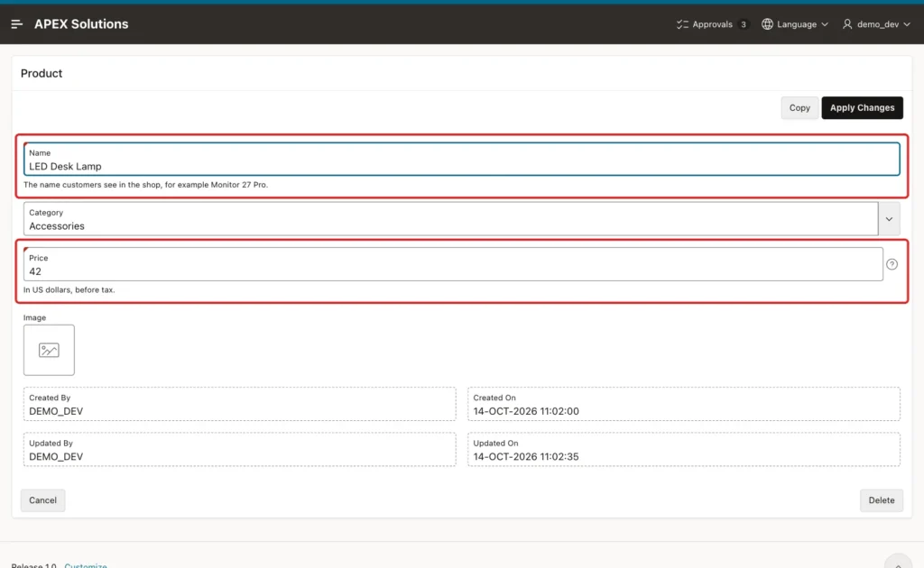Delete this product
Image resolution: width=924 pixels, height=568 pixels.
pyautogui.click(x=881, y=500)
